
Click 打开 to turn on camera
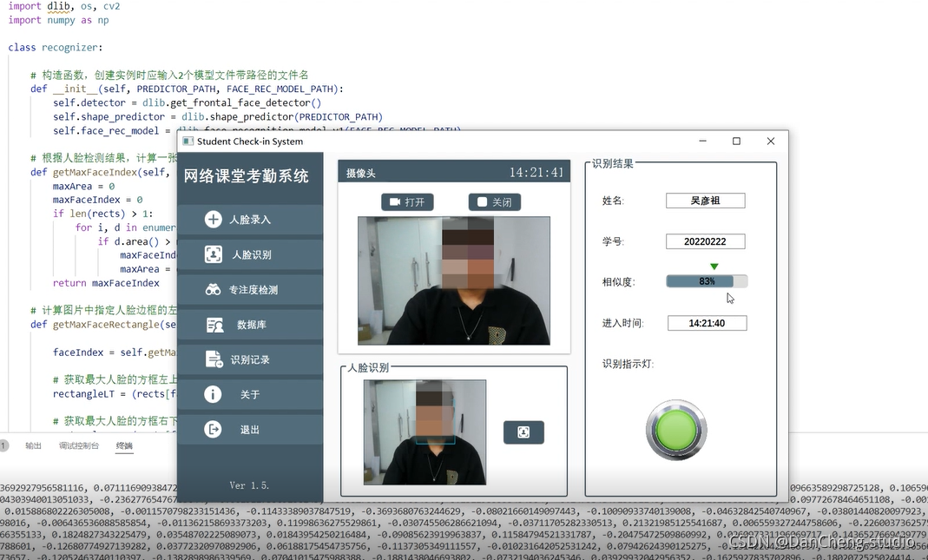[x=407, y=202]
